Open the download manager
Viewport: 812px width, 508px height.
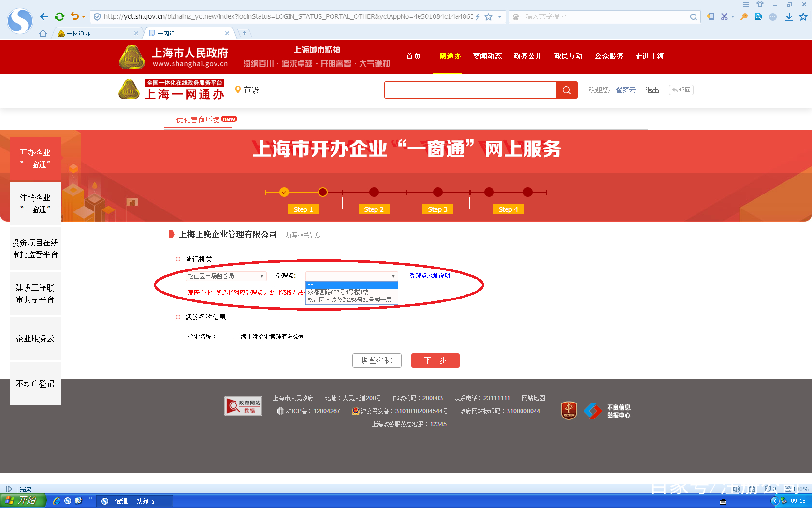coord(789,16)
